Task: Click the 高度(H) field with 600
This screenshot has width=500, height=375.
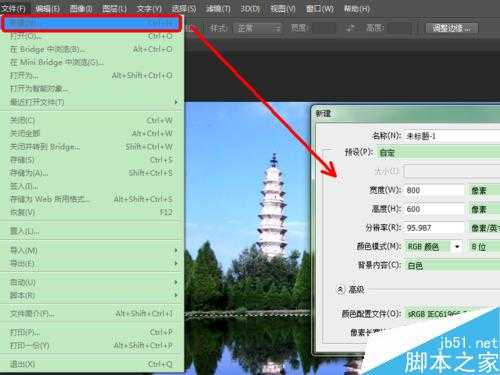Action: (x=434, y=209)
